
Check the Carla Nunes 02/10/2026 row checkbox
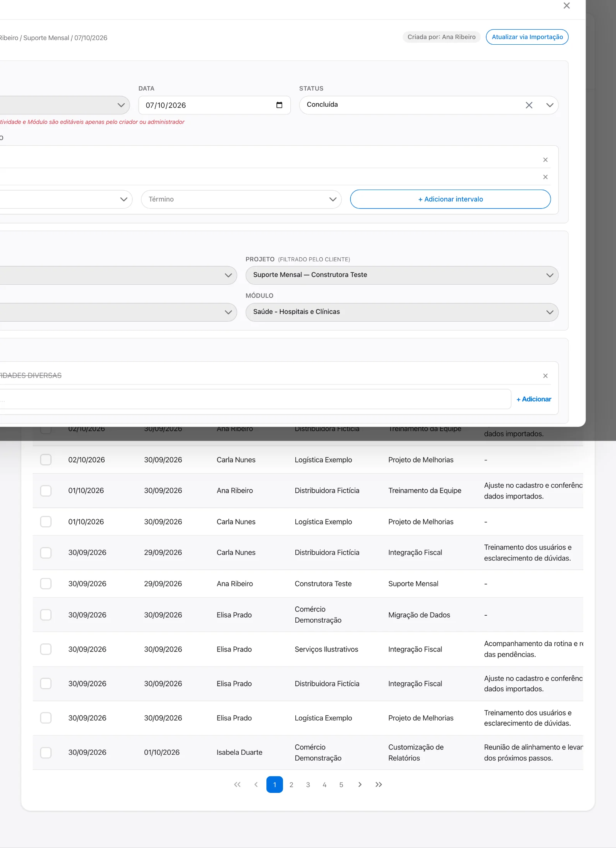tap(46, 460)
